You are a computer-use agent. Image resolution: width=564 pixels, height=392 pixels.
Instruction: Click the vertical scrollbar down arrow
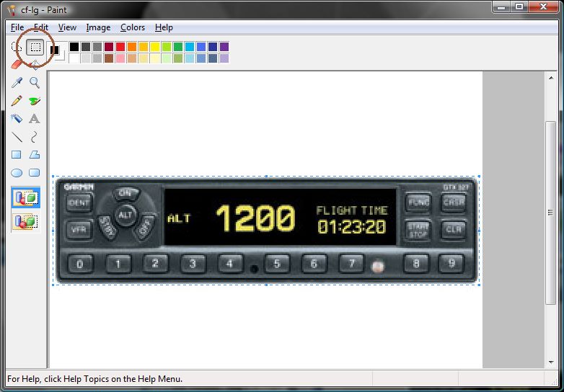551,362
